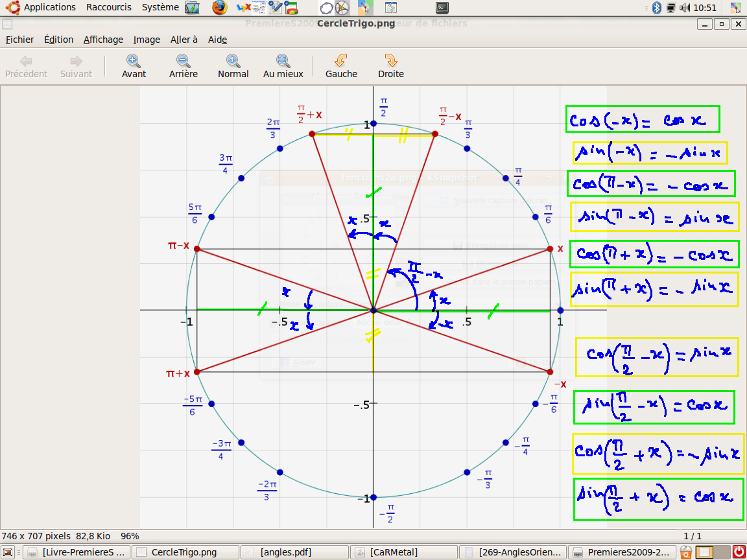
Task: Fit image using Au mieux icon
Action: tap(283, 61)
